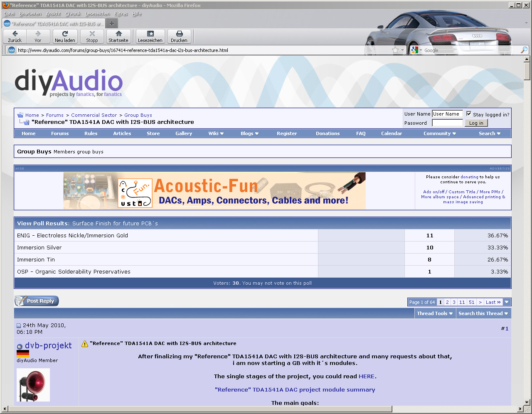Viewport: 532px width, 414px height.
Task: Open a new tab with plus button
Action: [x=111, y=23]
